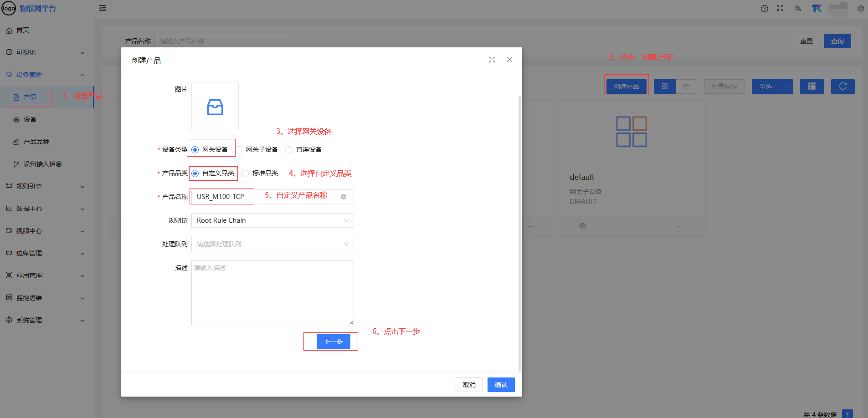Click the 下一步 button
This screenshot has height=418, width=868.
[333, 342]
